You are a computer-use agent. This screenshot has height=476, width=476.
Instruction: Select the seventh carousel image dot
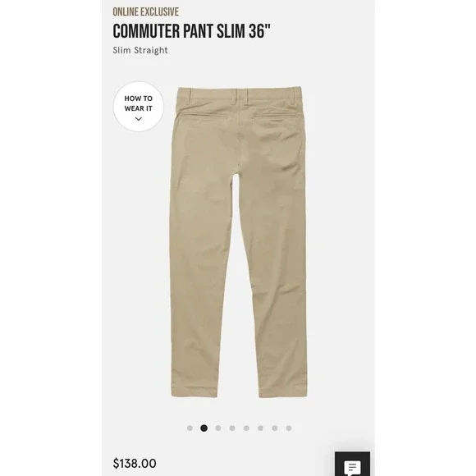[x=275, y=428]
